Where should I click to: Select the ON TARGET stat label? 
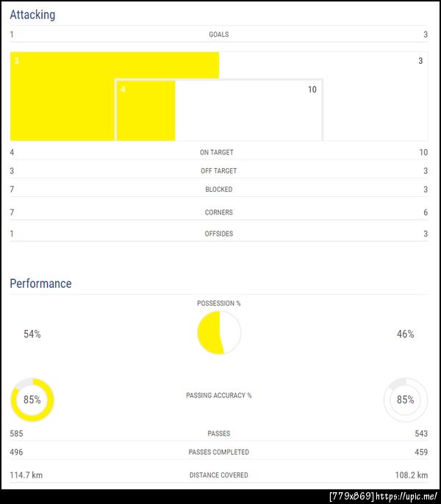[x=216, y=153]
